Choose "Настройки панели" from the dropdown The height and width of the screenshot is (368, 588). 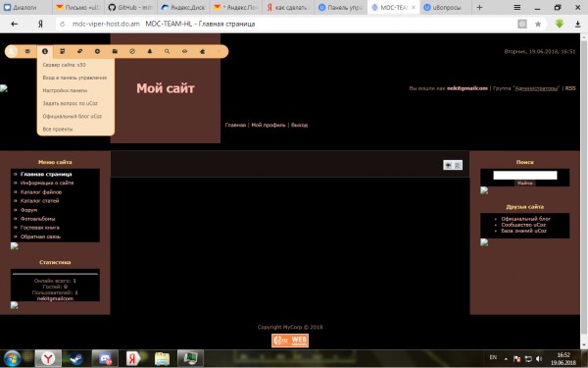click(65, 90)
